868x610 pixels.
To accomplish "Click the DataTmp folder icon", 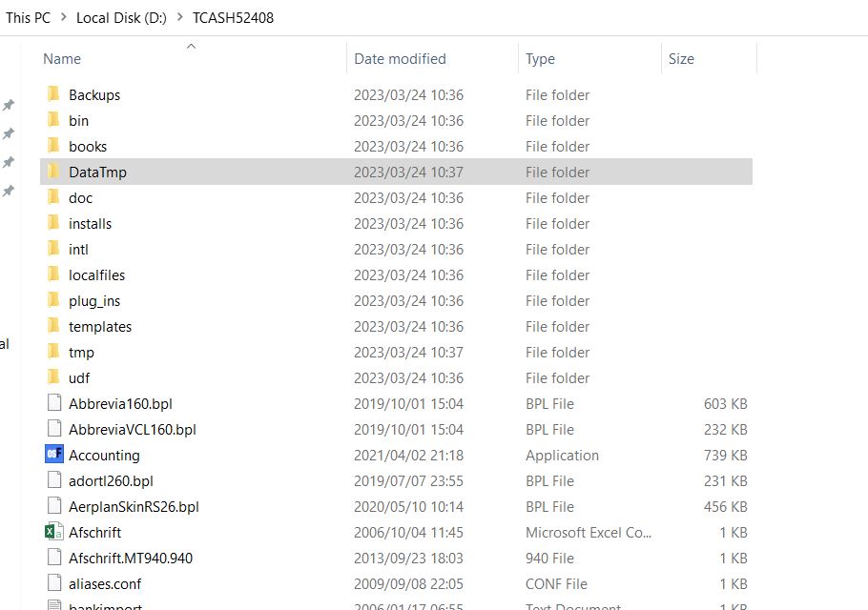I will tap(54, 173).
